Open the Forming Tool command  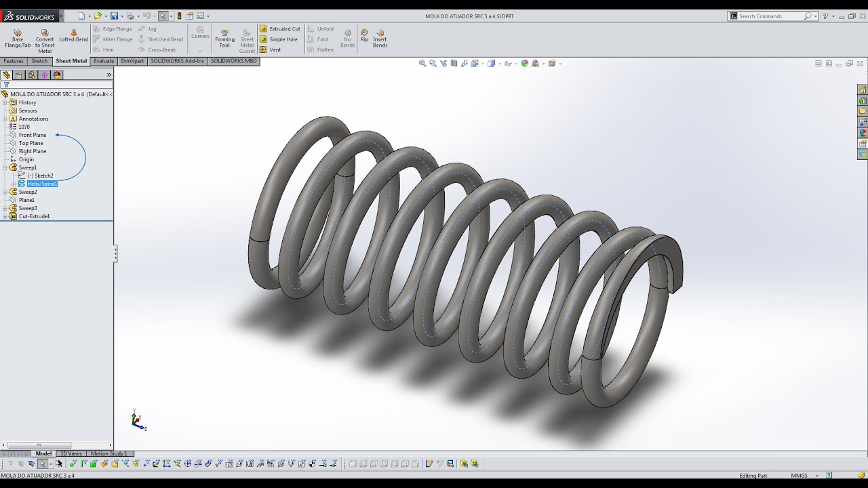click(224, 38)
